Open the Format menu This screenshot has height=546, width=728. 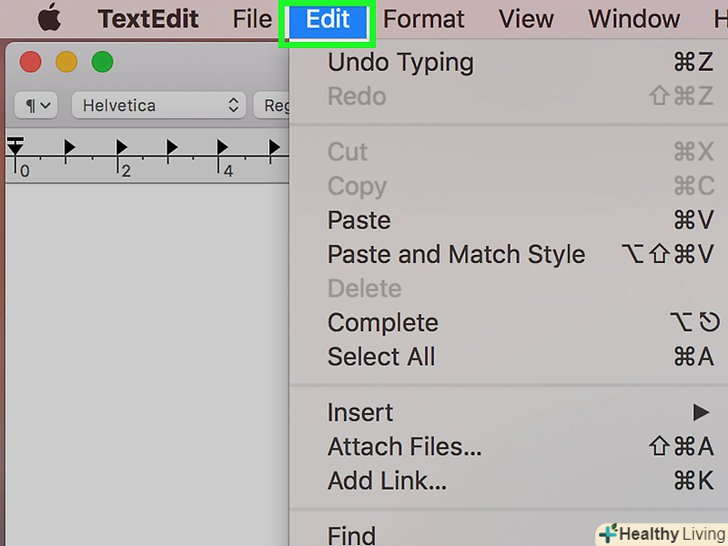(x=423, y=19)
